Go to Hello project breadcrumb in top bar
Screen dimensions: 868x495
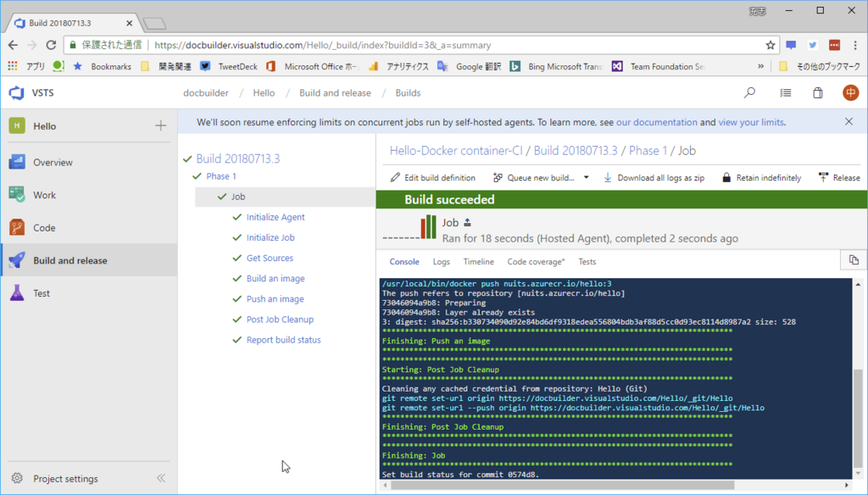tap(264, 92)
